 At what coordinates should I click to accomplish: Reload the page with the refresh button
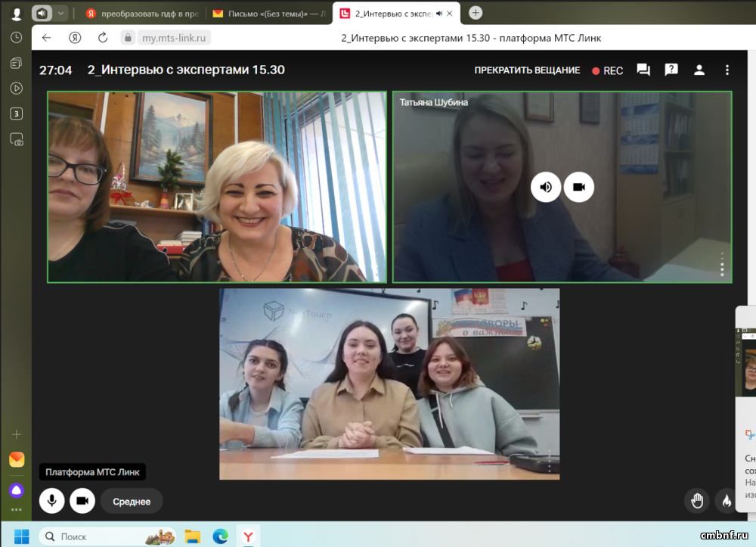pos(103,38)
